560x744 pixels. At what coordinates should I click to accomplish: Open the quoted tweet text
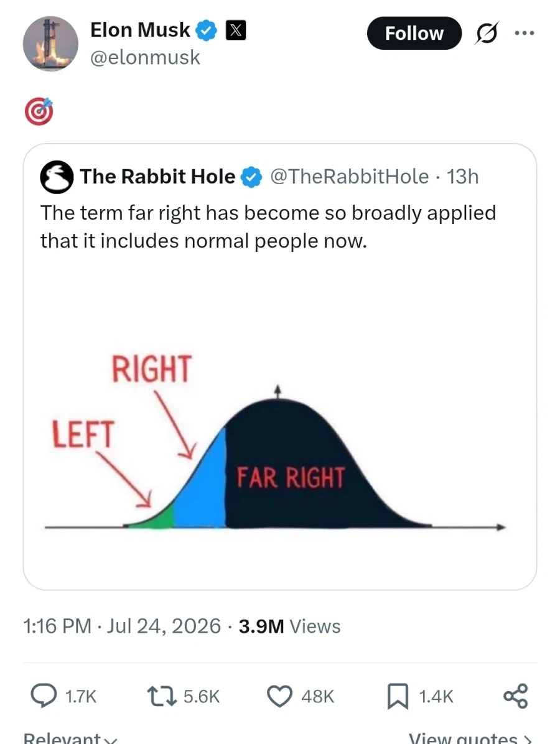[x=268, y=227]
